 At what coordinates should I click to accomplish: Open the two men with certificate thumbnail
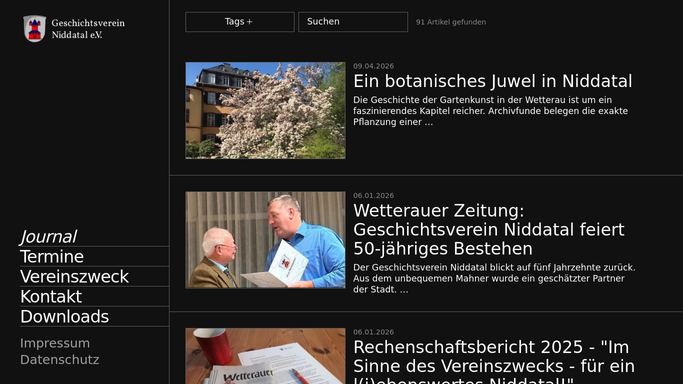tap(265, 240)
